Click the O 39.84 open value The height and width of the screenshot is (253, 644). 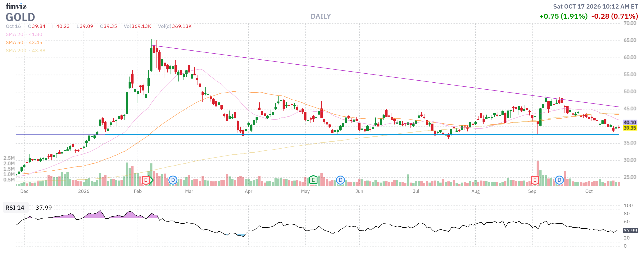pos(36,27)
